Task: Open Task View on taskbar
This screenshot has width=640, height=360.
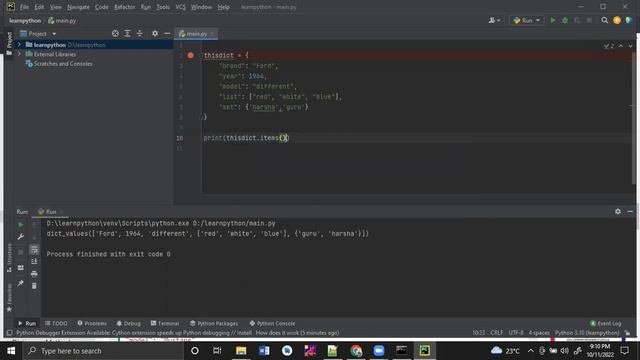Action: pyautogui.click(x=217, y=351)
